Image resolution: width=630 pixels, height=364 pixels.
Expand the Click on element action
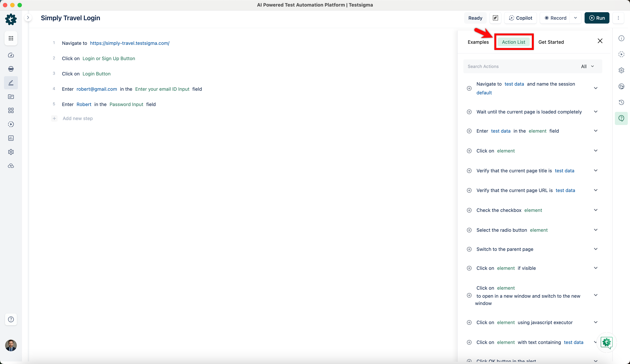[596, 150]
